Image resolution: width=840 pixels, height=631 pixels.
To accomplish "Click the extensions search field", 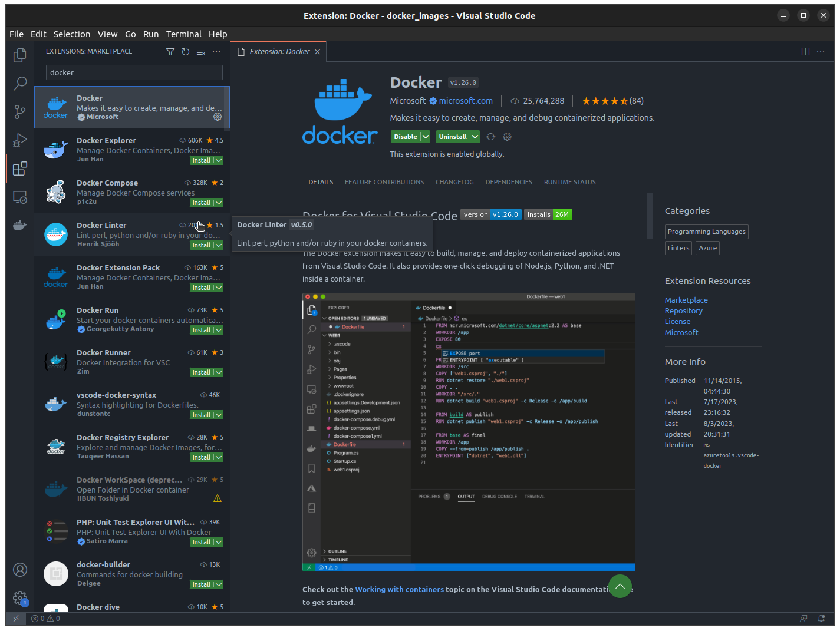I will coord(134,72).
